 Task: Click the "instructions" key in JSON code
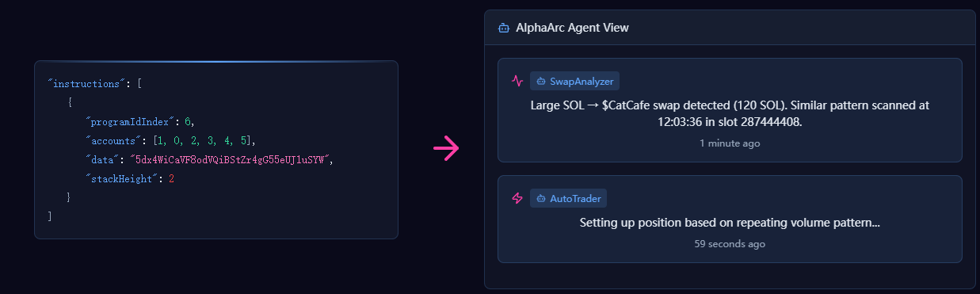coord(85,82)
